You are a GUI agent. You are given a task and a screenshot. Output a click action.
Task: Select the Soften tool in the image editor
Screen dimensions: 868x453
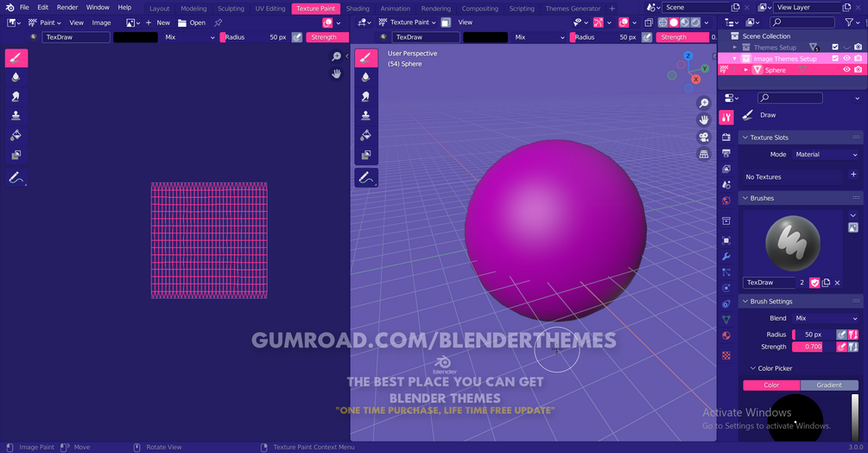(16, 77)
